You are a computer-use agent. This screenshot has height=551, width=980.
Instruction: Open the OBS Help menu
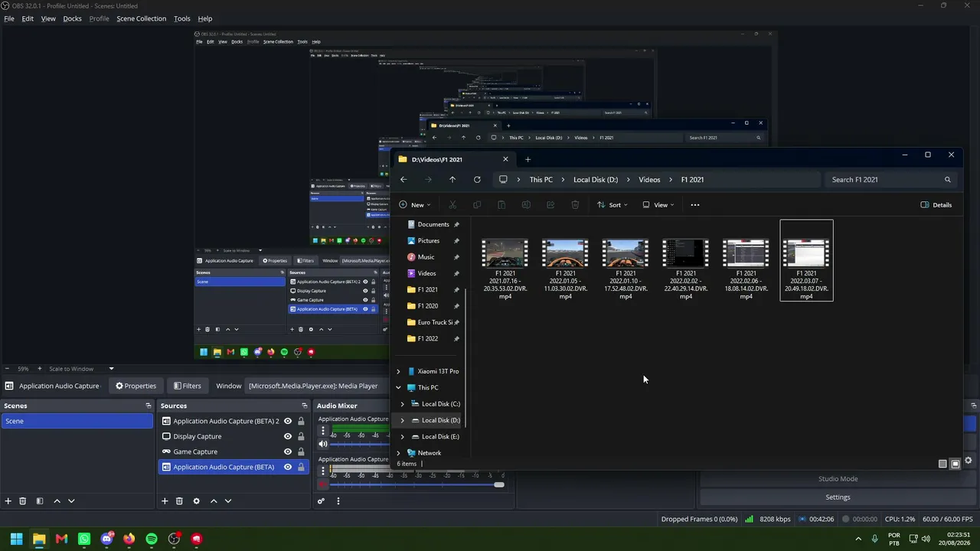point(205,18)
